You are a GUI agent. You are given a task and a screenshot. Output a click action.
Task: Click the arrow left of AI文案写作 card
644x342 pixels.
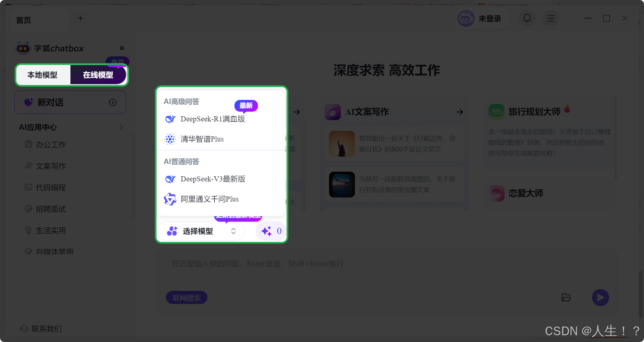coord(297,112)
